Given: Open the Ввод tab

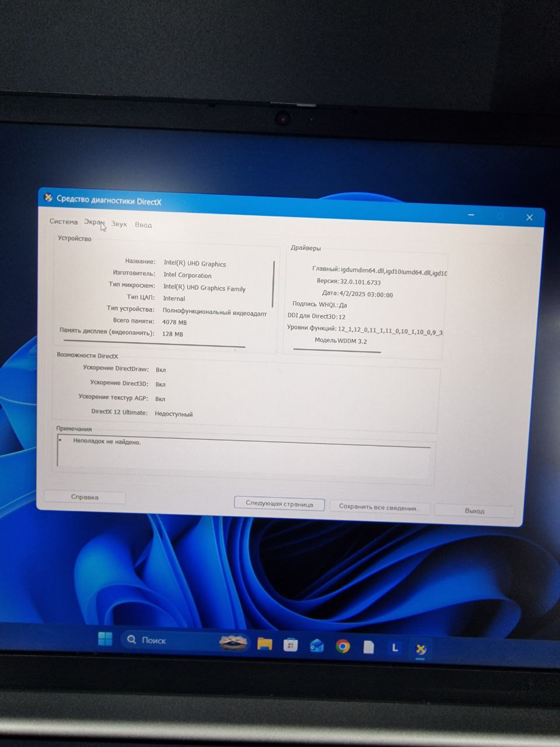Looking at the screenshot, I should [x=143, y=225].
